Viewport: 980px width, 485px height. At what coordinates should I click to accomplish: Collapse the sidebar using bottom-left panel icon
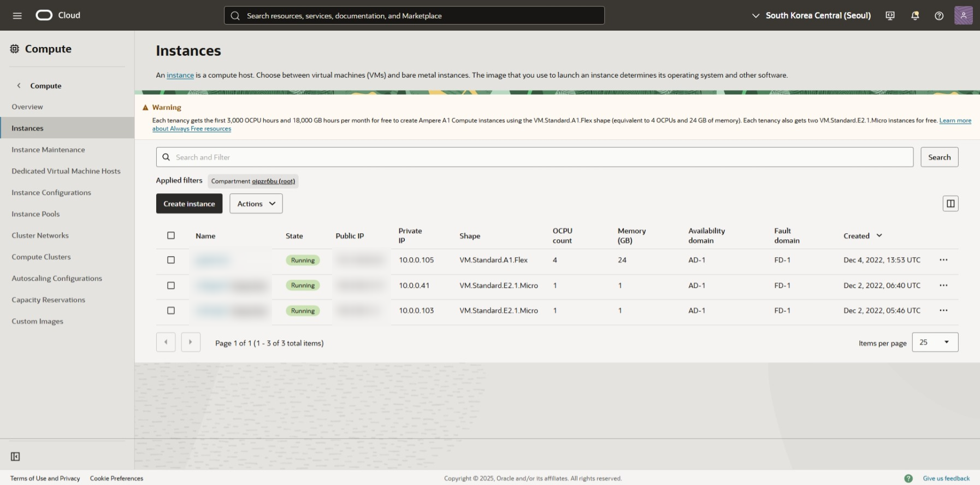coord(15,457)
